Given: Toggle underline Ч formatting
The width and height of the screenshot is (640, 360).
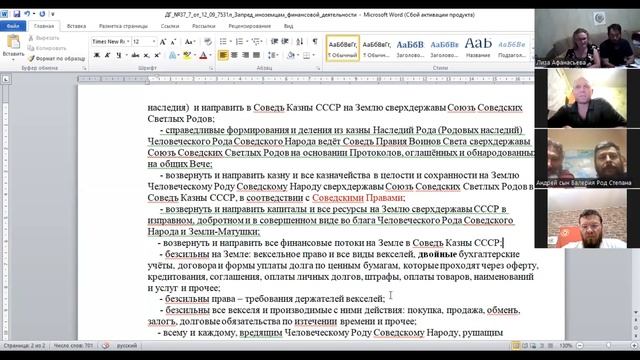Looking at the screenshot, I should [x=118, y=55].
